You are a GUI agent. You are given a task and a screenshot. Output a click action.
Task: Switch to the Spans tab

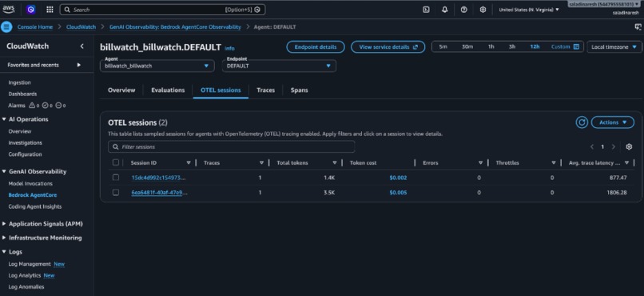pyautogui.click(x=300, y=90)
